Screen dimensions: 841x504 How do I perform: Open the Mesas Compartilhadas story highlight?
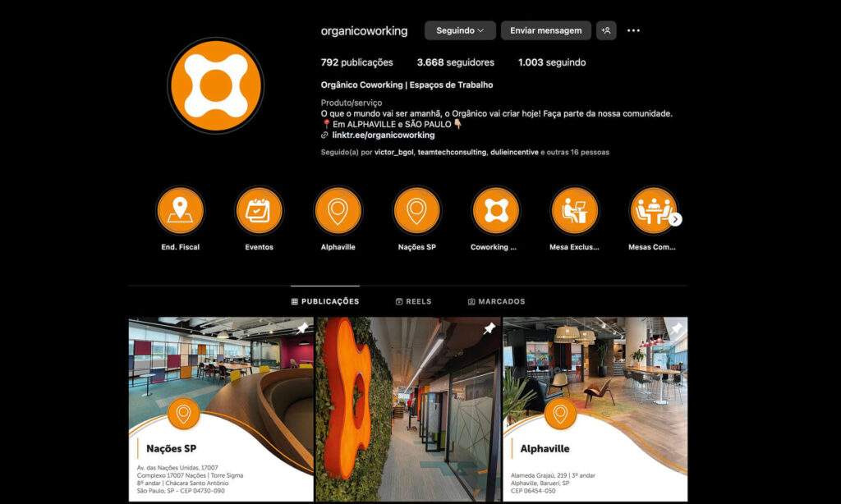click(x=653, y=211)
